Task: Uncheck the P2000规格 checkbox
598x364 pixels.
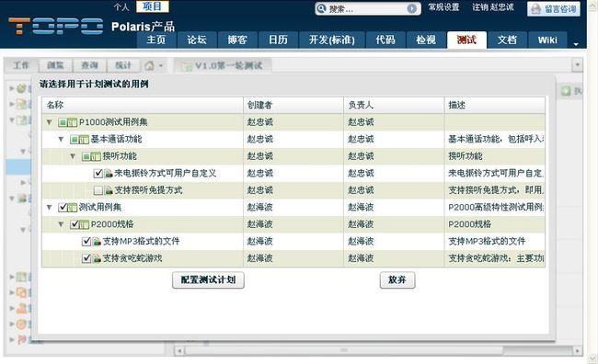Action: tap(75, 224)
